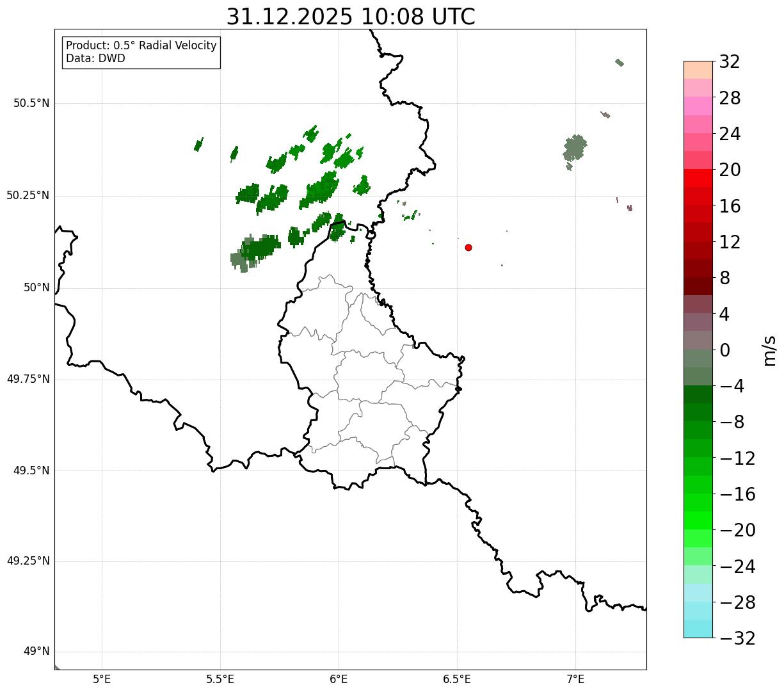Click the colorbar tick label 12

[x=730, y=242]
